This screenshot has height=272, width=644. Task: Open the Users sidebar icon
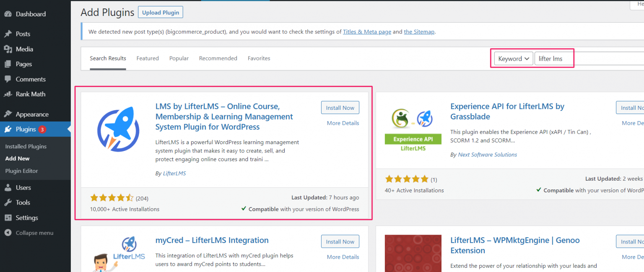pyautogui.click(x=8, y=187)
